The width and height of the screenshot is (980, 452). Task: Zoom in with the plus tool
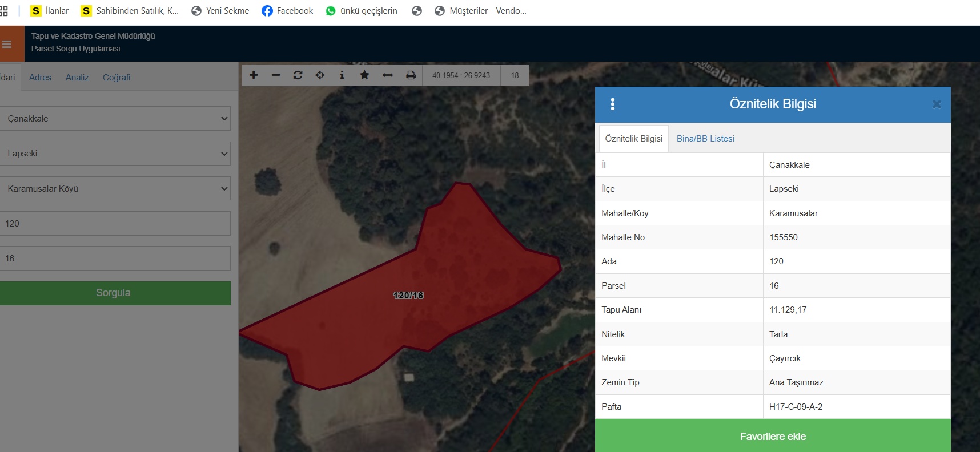tap(254, 75)
